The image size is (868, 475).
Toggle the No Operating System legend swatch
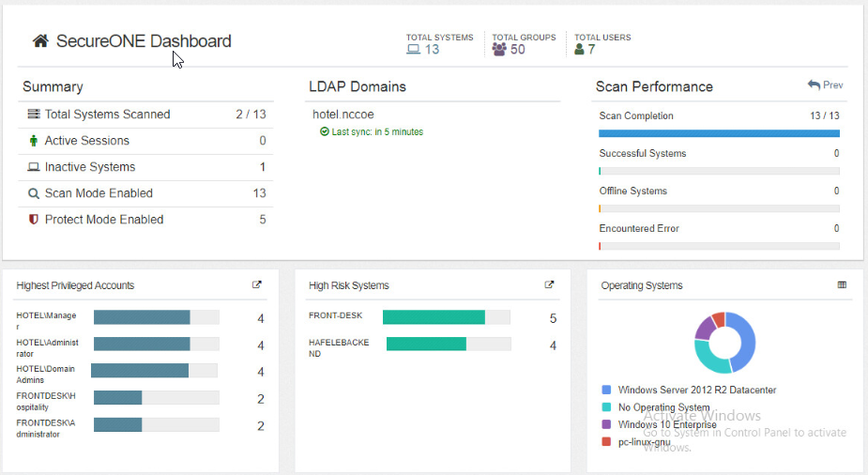coord(606,407)
